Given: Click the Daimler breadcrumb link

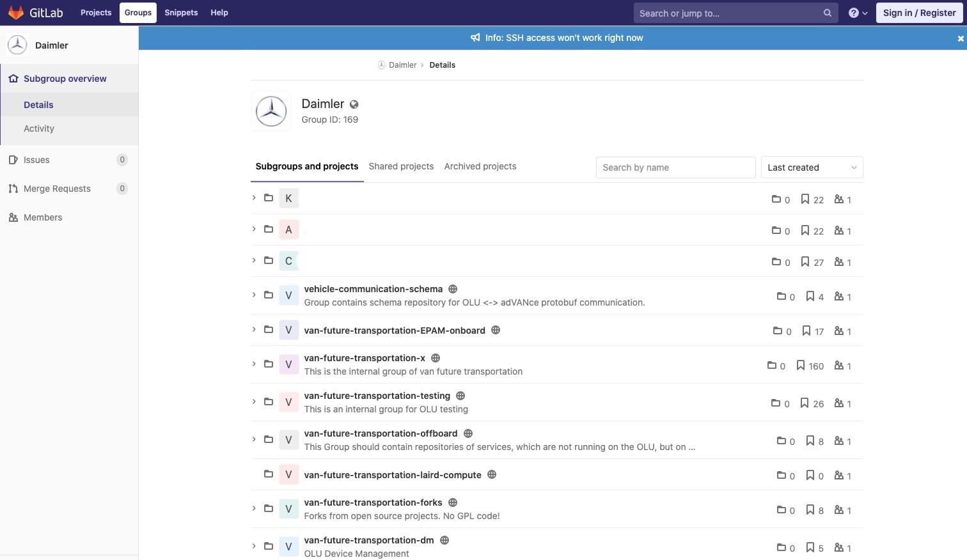Looking at the screenshot, I should click(x=402, y=65).
